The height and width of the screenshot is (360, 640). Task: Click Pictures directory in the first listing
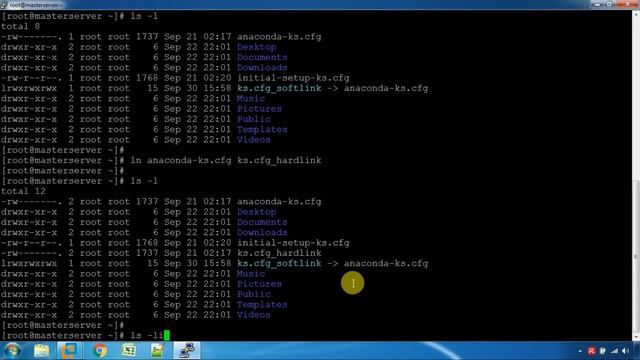(x=259, y=109)
